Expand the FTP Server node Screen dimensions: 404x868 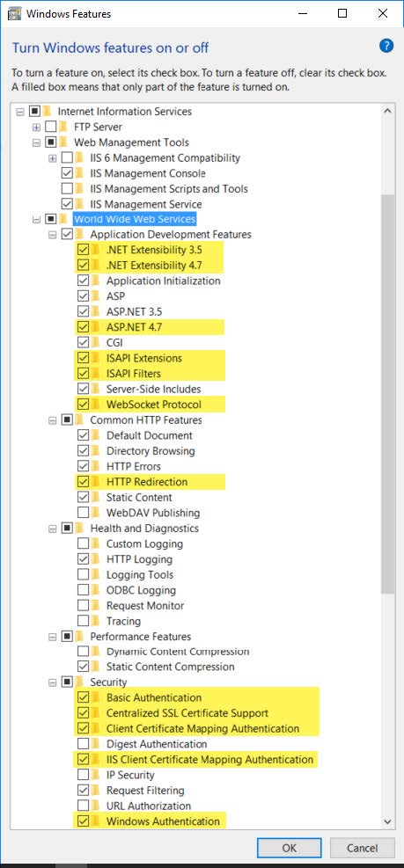click(x=37, y=127)
